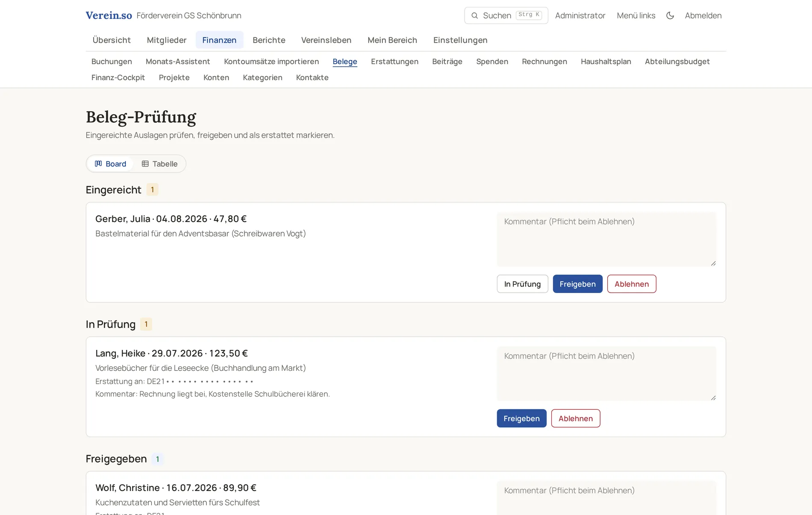Open the Administrator account link
This screenshot has width=812, height=515.
pos(580,15)
